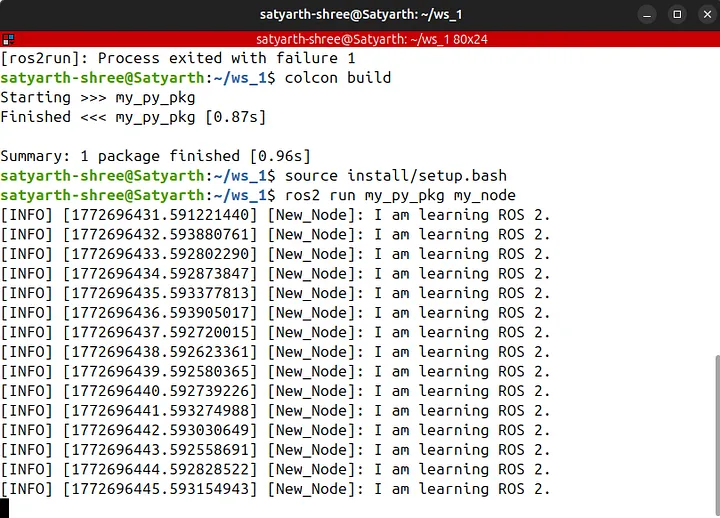The image size is (720, 518).
Task: Click log line with timestamp 1772696438.592623361
Action: pyautogui.click(x=275, y=352)
